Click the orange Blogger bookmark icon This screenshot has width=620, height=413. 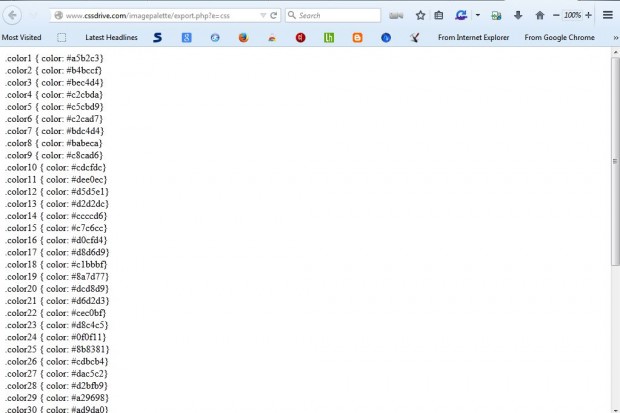(357, 38)
